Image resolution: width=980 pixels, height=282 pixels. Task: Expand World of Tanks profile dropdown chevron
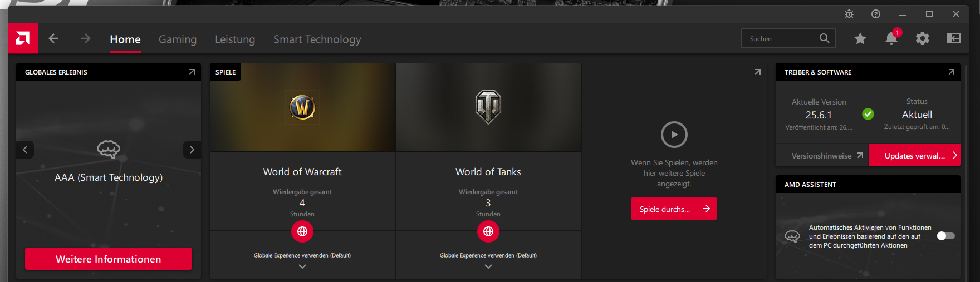point(488,266)
